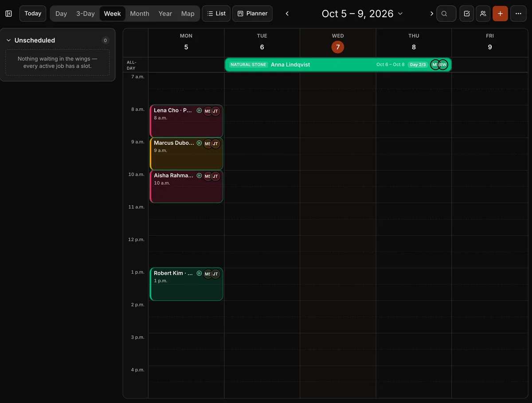Click the Day 2/3 badge
Image resolution: width=532 pixels, height=403 pixels.
click(418, 65)
